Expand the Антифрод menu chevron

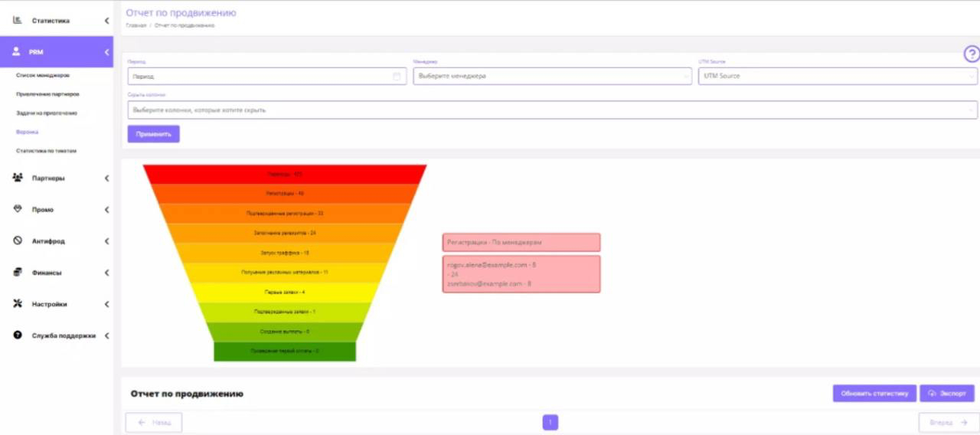coord(106,241)
